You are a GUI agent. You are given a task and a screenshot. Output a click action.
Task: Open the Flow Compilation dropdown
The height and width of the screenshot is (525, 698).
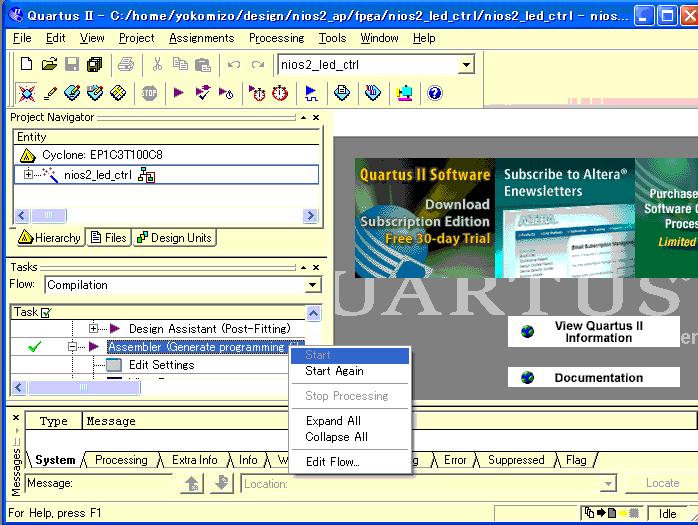312,285
